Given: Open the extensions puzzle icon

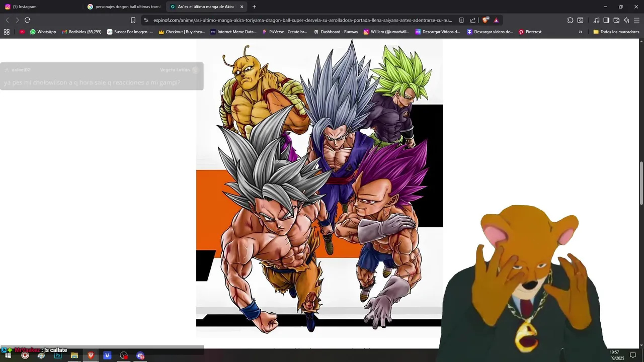Looking at the screenshot, I should (x=570, y=20).
